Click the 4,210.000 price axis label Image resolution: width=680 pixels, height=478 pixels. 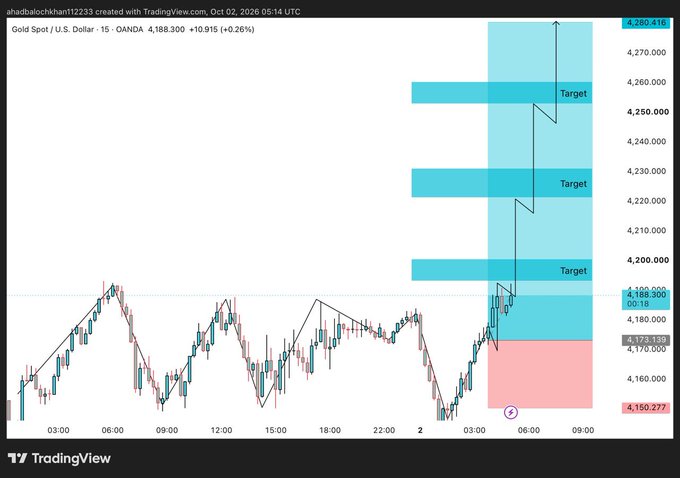point(646,230)
